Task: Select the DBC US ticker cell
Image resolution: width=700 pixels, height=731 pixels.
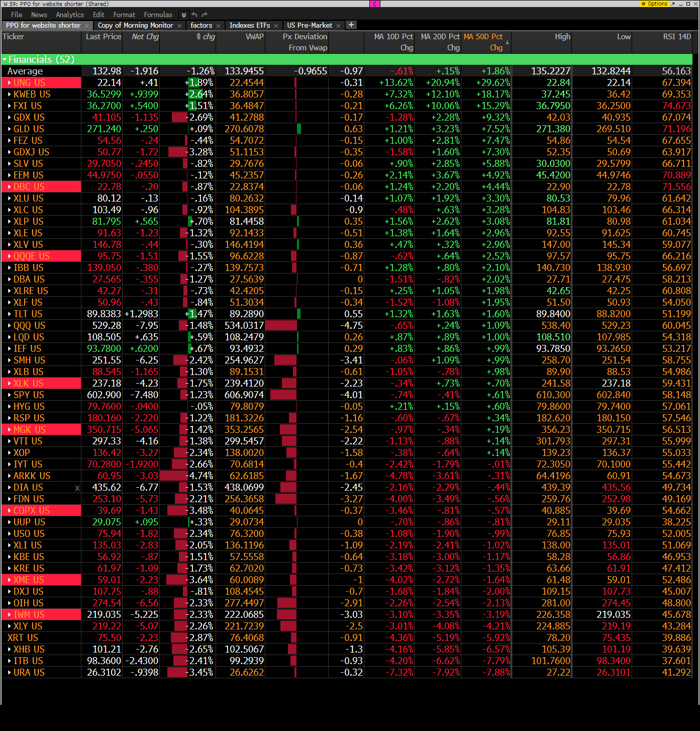Action: 41,187
